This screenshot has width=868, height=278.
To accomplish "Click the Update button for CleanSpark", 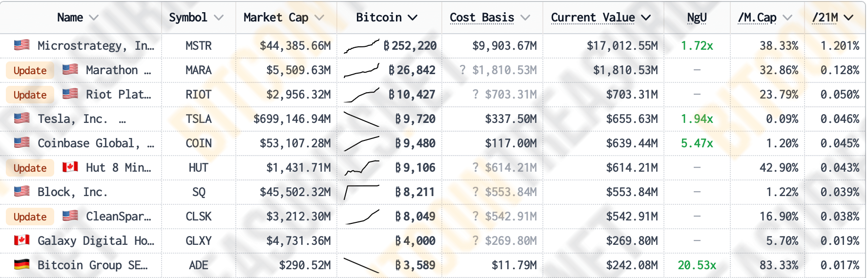I will [x=30, y=217].
